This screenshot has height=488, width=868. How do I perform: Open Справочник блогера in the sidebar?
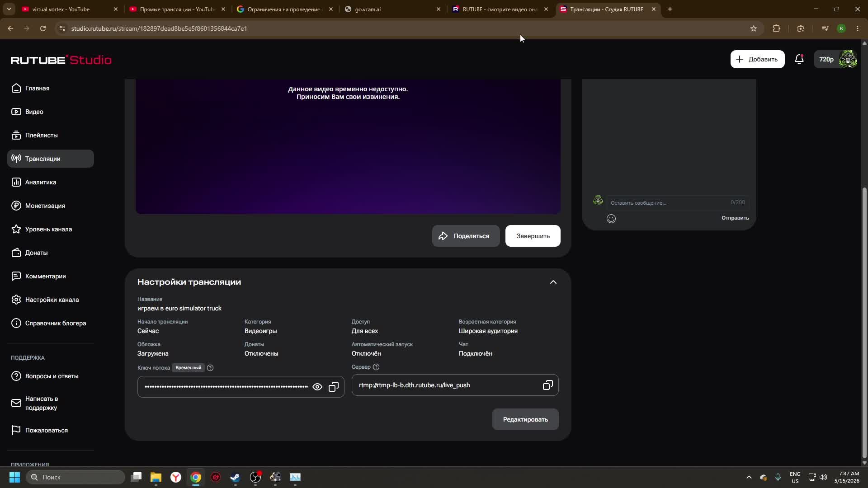pyautogui.click(x=51, y=323)
